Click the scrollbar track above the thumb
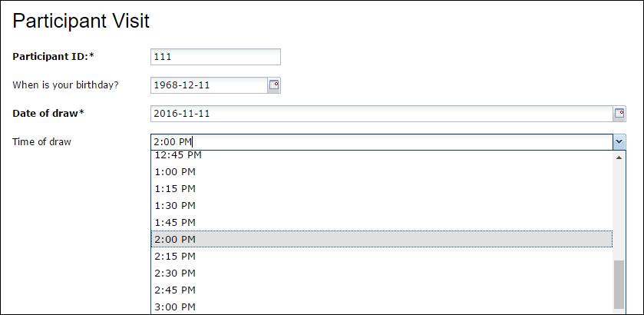 [x=619, y=212]
